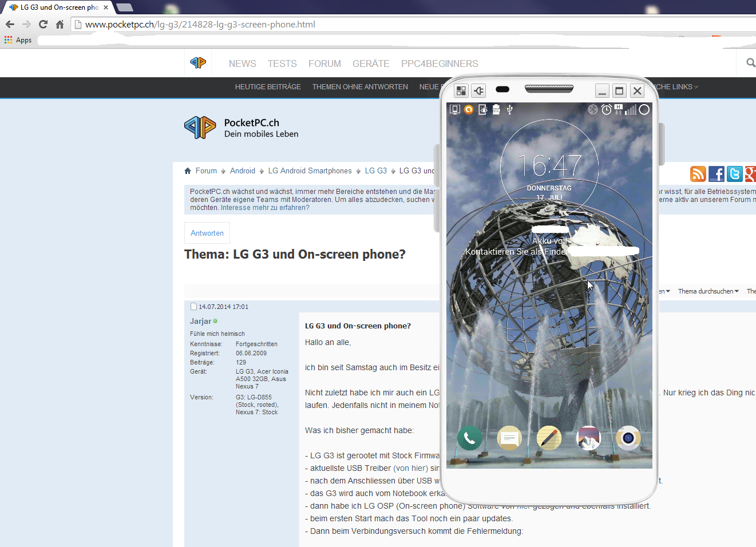Image resolution: width=756 pixels, height=547 pixels.
Task: Open a new browser tab button
Action: [x=124, y=7]
